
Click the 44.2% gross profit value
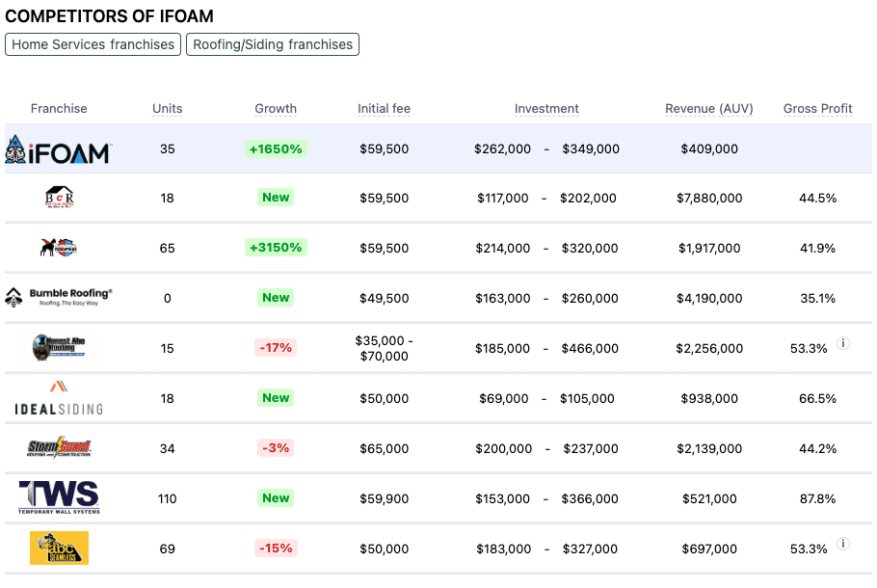click(x=817, y=448)
